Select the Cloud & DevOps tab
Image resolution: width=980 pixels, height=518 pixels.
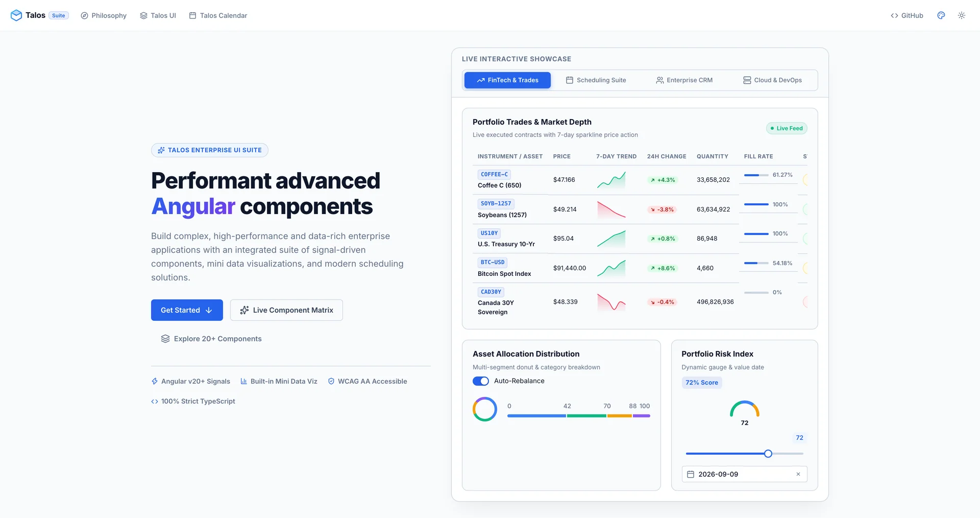[x=772, y=80]
